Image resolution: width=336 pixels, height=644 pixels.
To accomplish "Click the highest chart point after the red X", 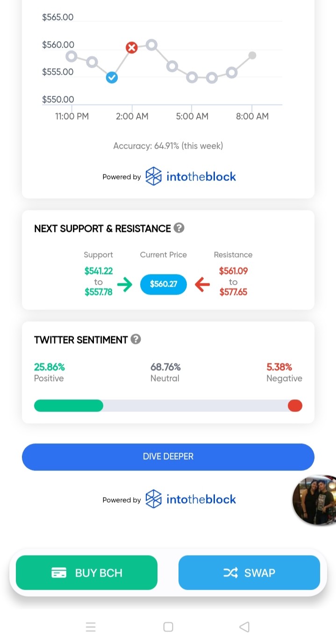I will point(151,45).
